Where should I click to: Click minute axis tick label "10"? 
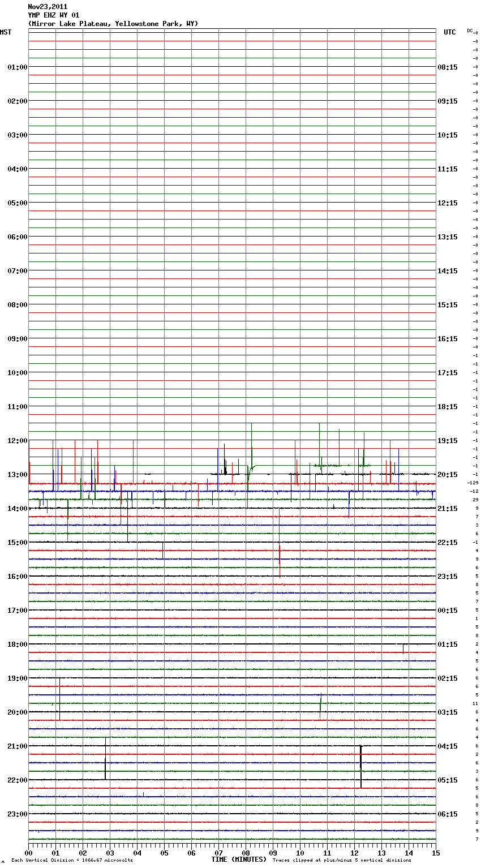(x=300, y=853)
